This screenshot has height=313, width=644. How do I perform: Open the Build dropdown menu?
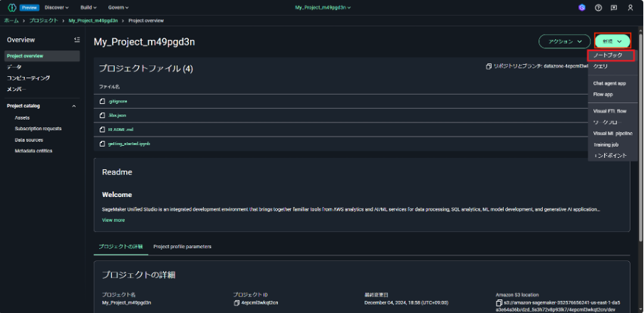point(88,7)
